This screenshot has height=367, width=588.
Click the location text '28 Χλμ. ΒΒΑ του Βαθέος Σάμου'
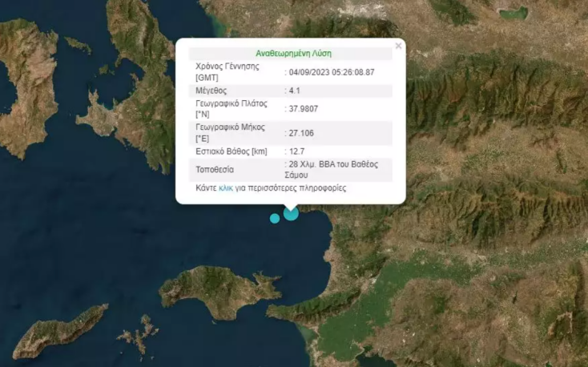(332, 170)
